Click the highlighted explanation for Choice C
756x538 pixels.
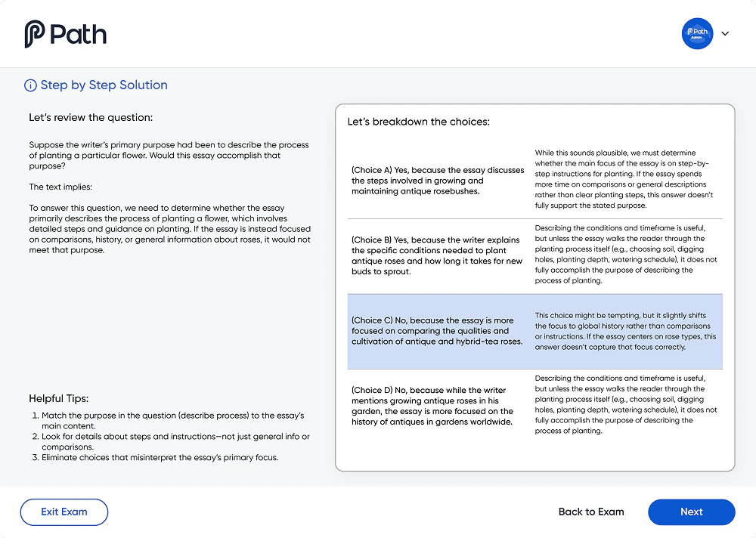[x=625, y=331]
